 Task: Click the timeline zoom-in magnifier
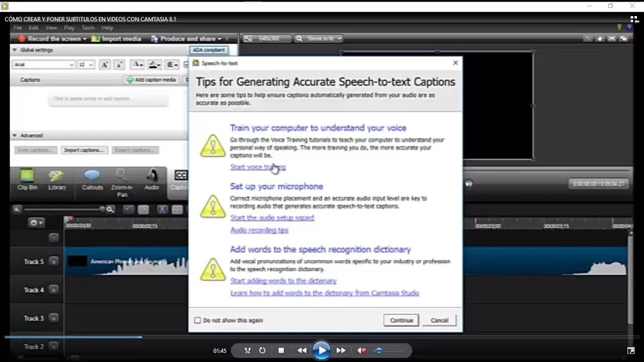pos(110,209)
